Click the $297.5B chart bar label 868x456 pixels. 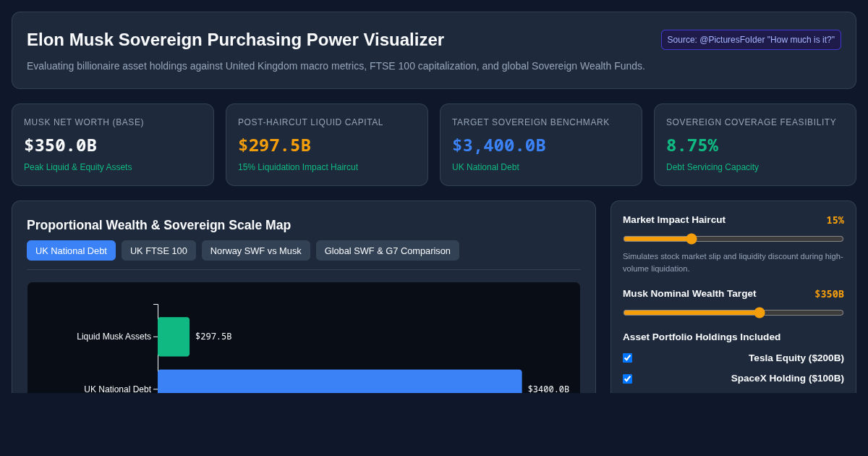click(213, 337)
